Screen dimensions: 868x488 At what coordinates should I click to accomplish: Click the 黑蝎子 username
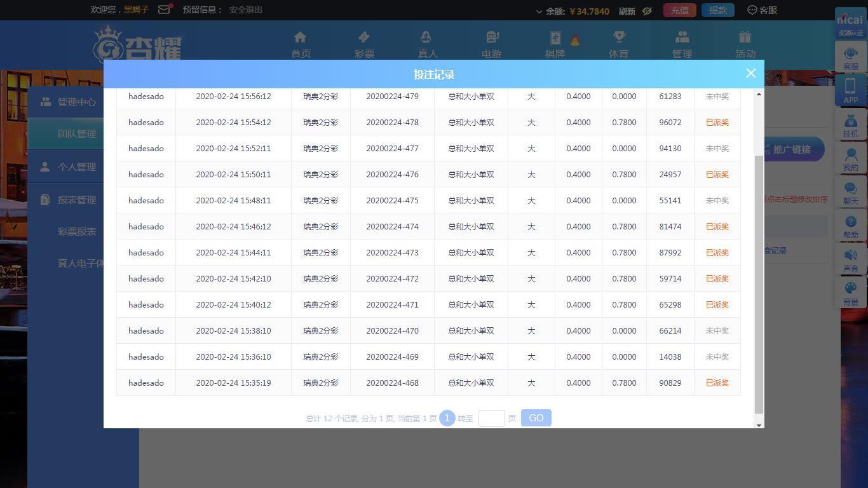[136, 10]
